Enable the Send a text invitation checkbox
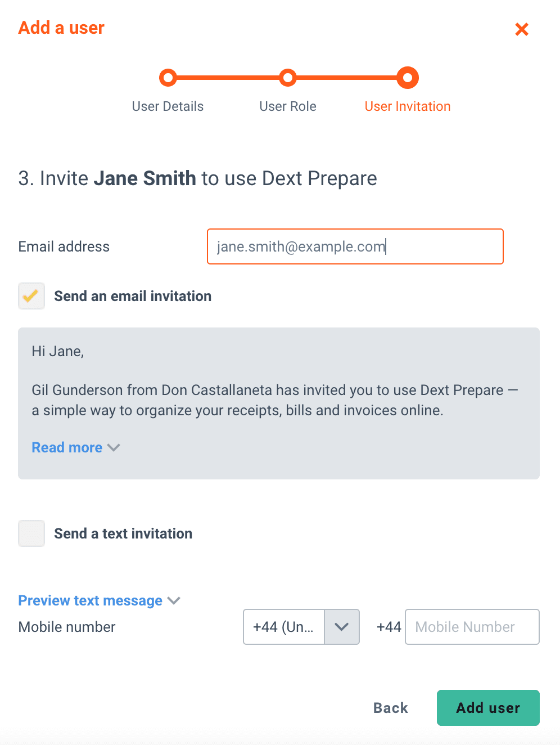Screen dimensions: 560x745 coord(31,533)
